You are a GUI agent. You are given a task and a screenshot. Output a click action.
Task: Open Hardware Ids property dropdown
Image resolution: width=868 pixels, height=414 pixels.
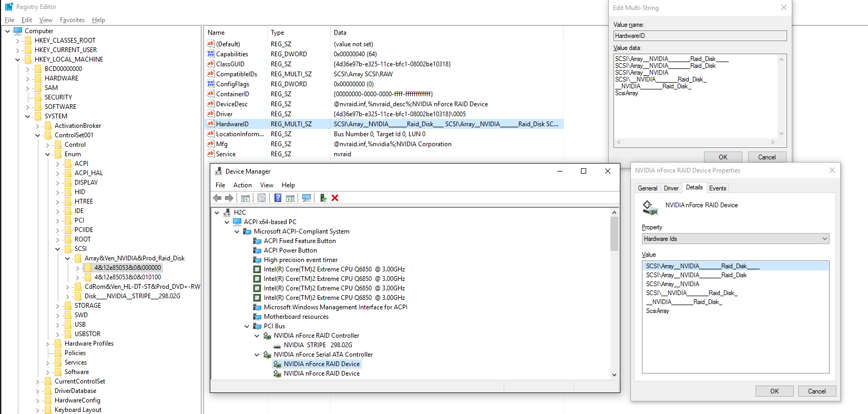824,239
